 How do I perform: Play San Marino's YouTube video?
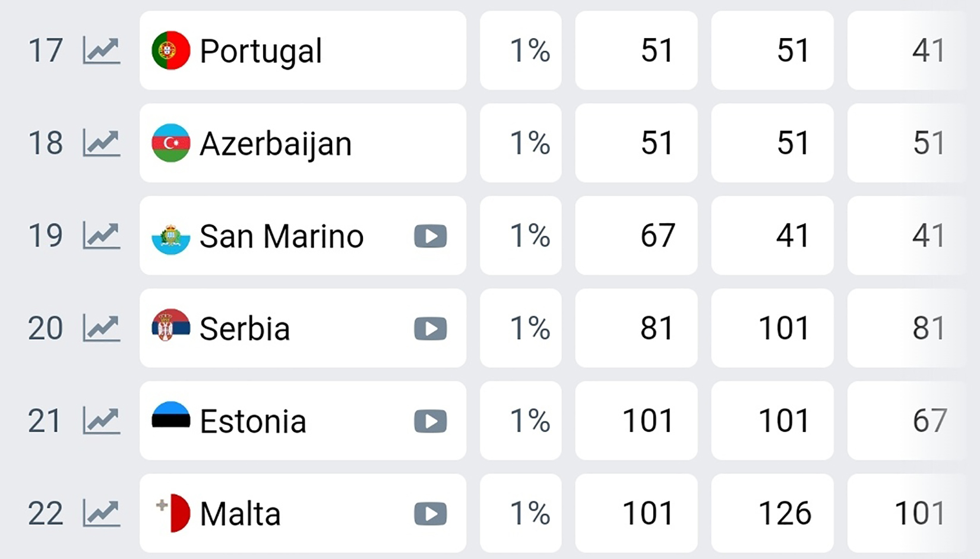pos(429,235)
